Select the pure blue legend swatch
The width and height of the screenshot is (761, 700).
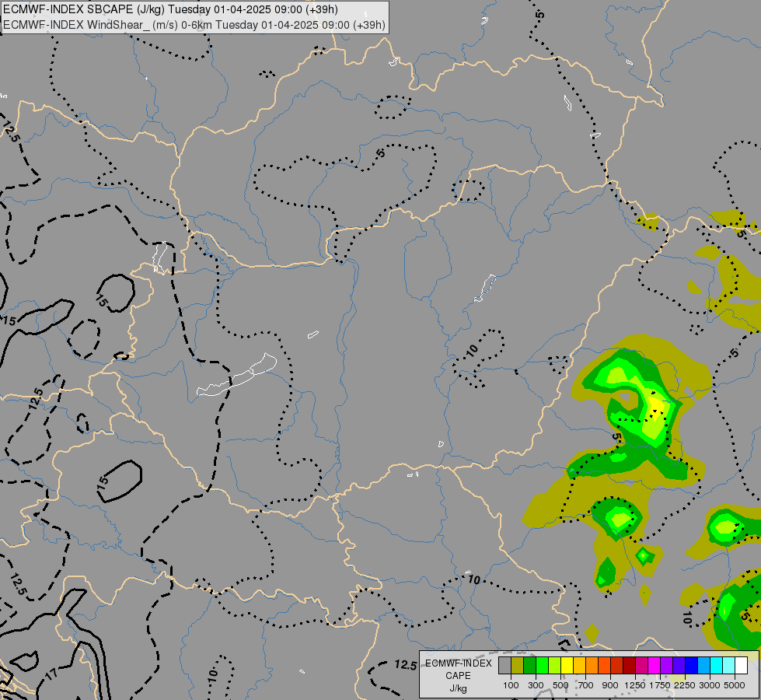pyautogui.click(x=692, y=666)
